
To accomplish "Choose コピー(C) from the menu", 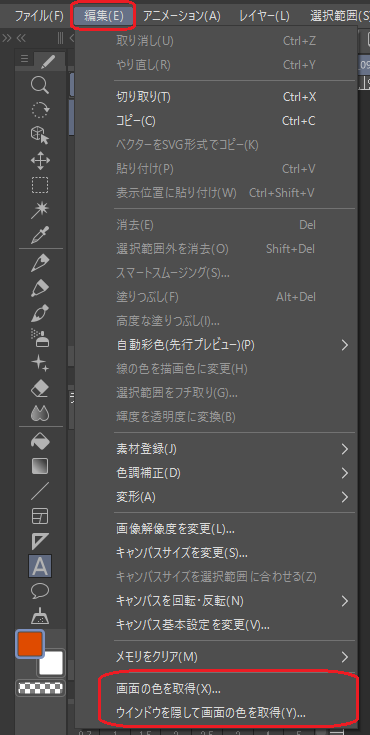I will (216, 121).
